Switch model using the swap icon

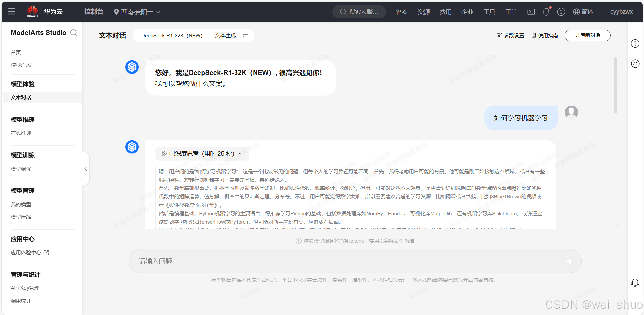click(246, 35)
